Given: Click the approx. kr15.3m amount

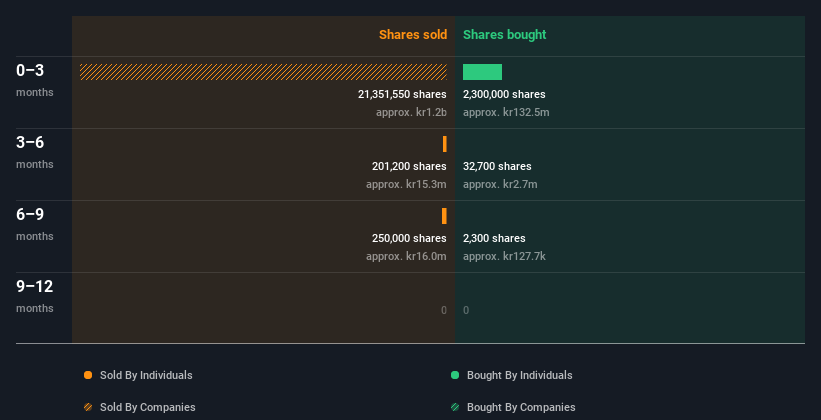Looking at the screenshot, I should point(406,184).
